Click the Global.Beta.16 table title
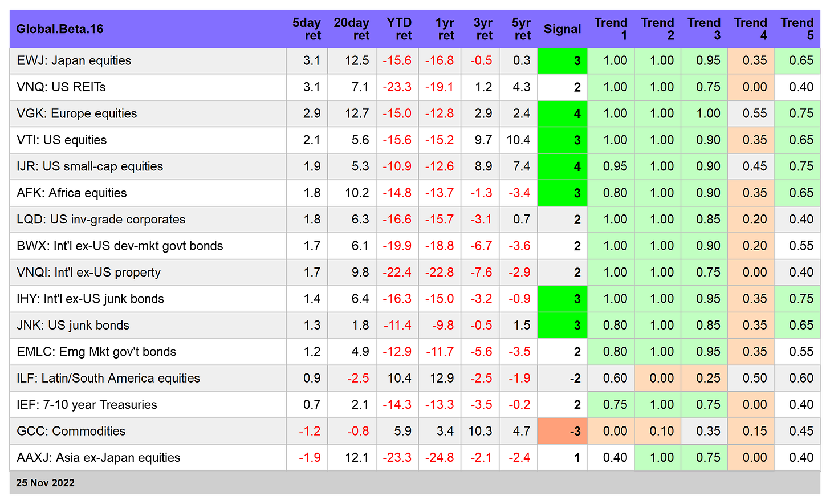Viewport: 830px width, 504px height. [x=60, y=29]
